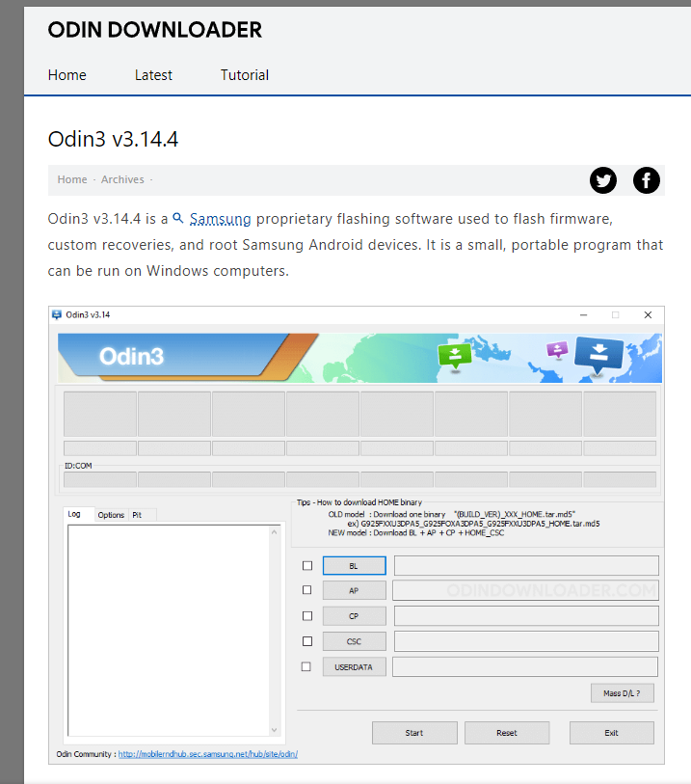
Task: Close the Odin3 v3.14 window
Action: click(x=648, y=315)
